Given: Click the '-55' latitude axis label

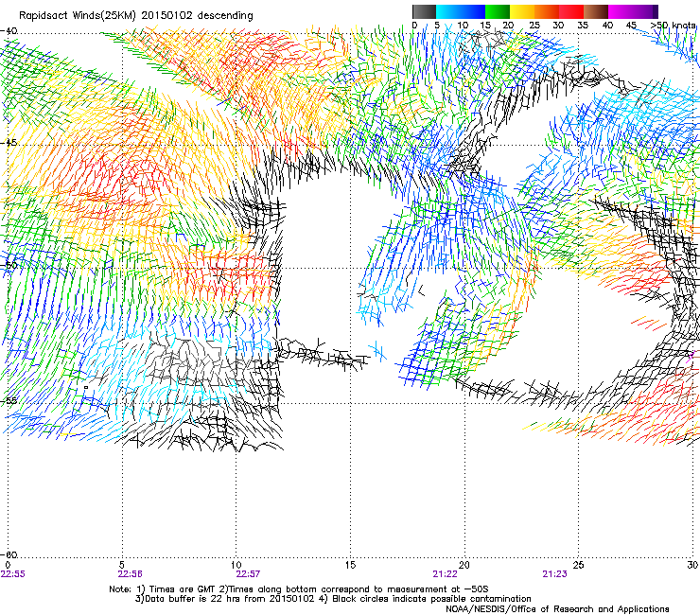Looking at the screenshot, I should point(9,400).
